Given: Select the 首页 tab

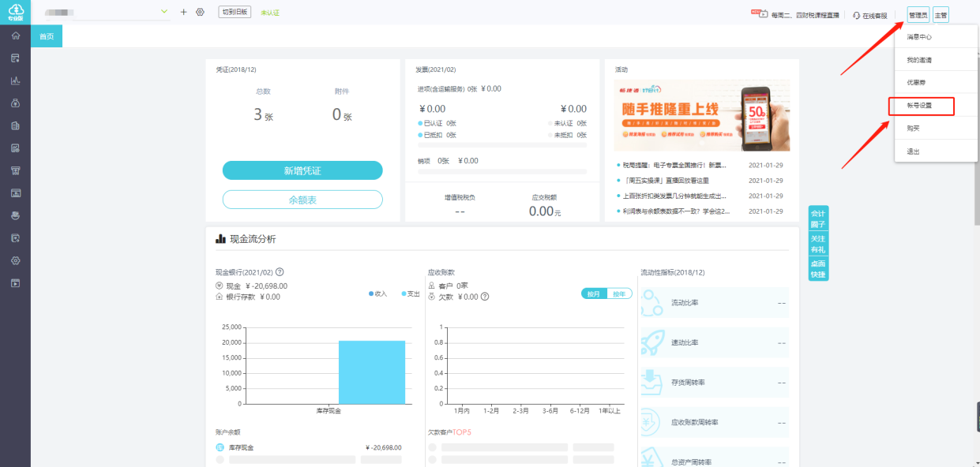Looking at the screenshot, I should pos(47,36).
